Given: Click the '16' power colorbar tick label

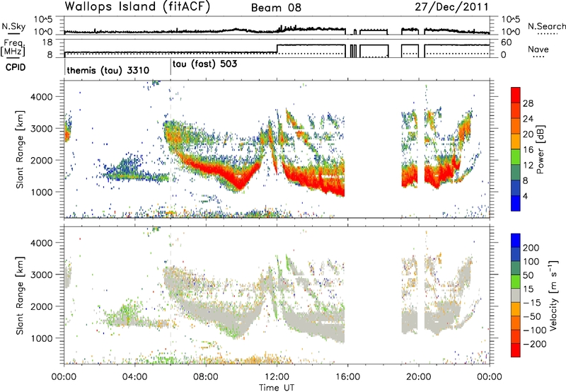Looking at the screenshot, I should (x=528, y=150).
